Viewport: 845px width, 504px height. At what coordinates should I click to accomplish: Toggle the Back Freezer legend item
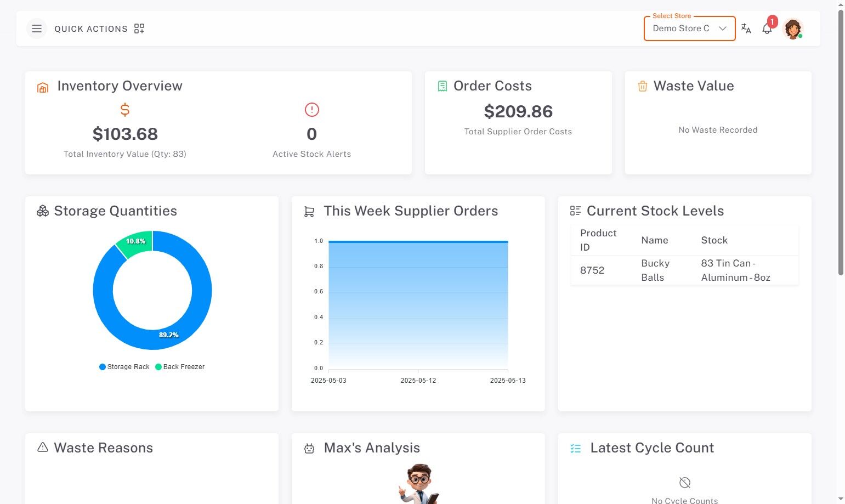tap(180, 367)
